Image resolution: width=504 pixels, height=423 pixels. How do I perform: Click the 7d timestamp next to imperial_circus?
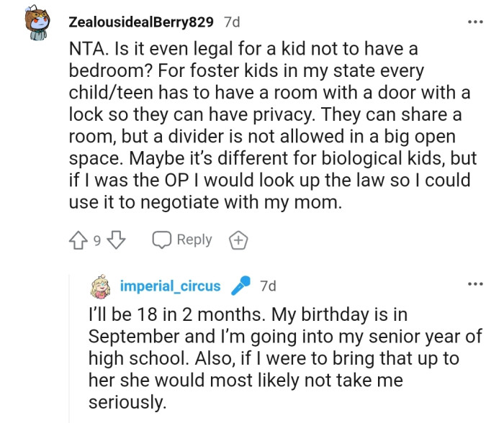coord(267,286)
